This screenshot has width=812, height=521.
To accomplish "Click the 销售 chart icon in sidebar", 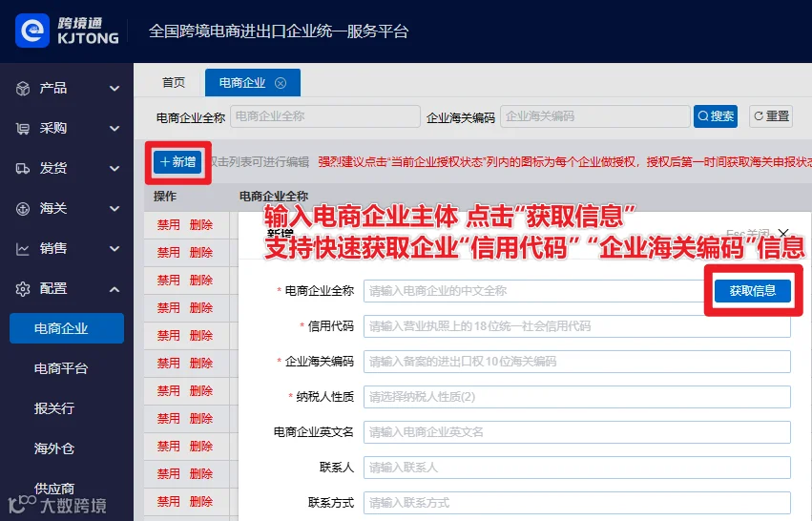I will click(x=23, y=249).
